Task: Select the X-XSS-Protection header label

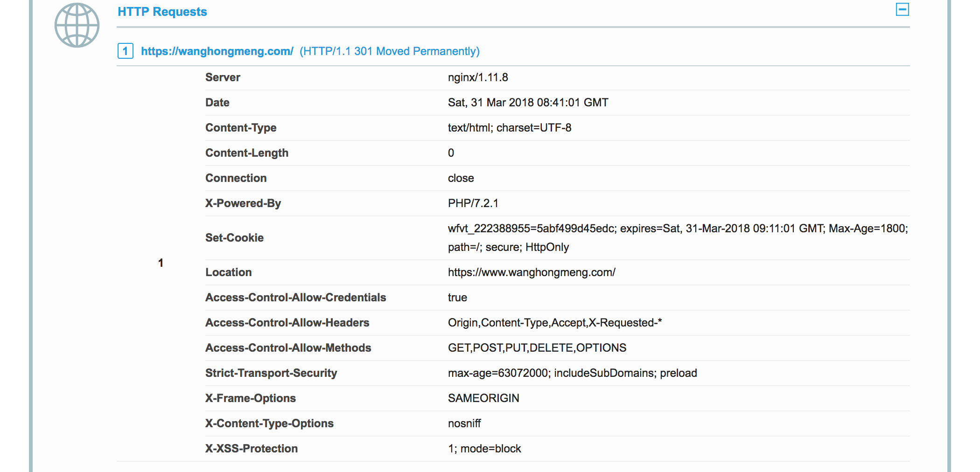Action: point(252,449)
